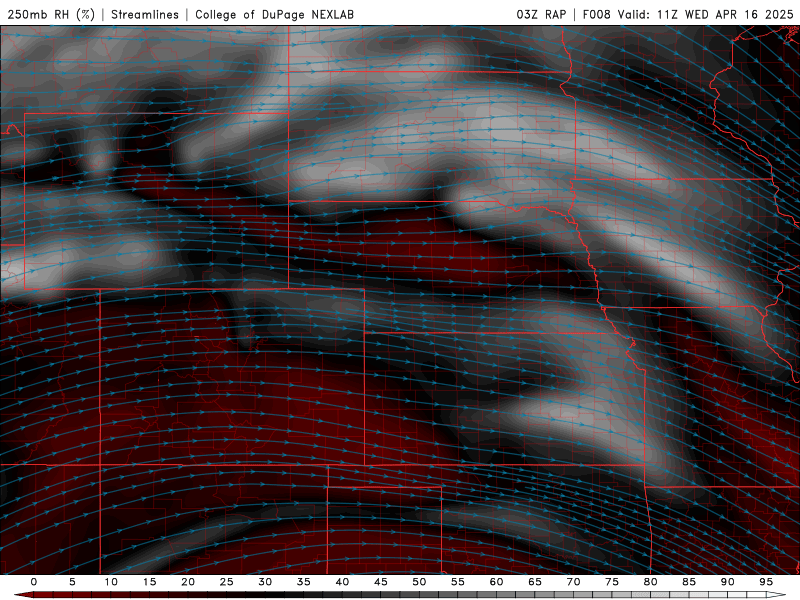The width and height of the screenshot is (800, 600).
Task: Click the 0 value on the color scale
Action: [34, 582]
